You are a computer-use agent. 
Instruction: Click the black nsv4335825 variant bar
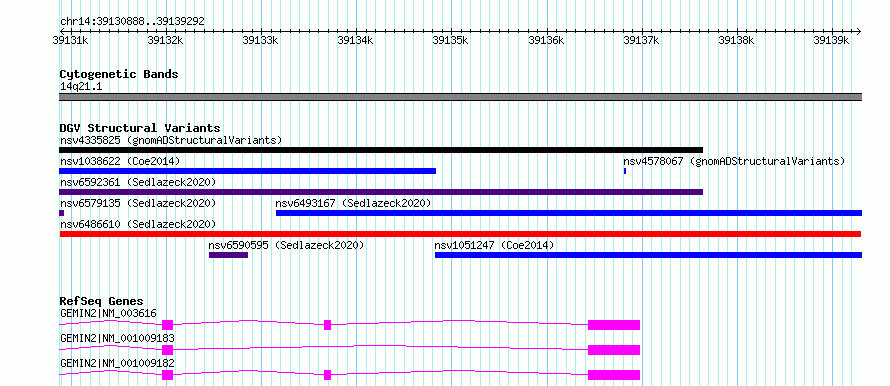coord(381,150)
